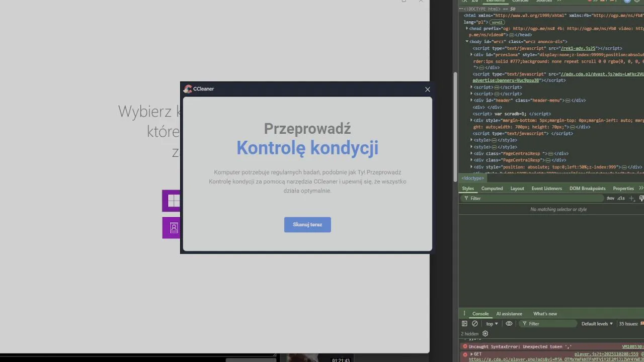Expand the div id=header node
The width and height of the screenshot is (644, 362).
(x=471, y=101)
